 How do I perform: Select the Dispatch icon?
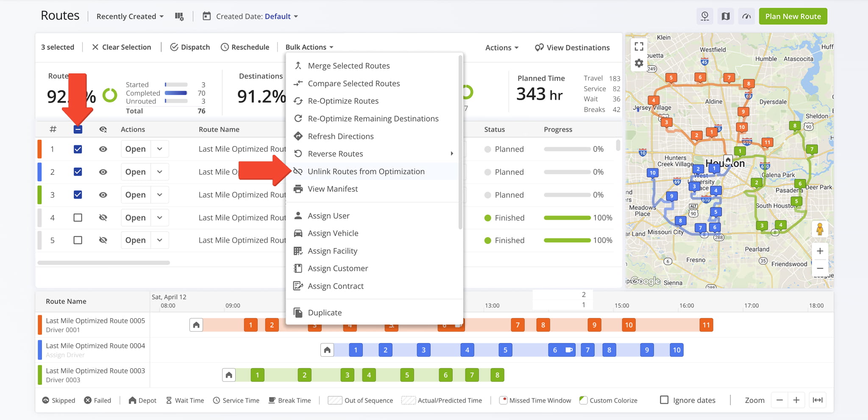(x=175, y=47)
